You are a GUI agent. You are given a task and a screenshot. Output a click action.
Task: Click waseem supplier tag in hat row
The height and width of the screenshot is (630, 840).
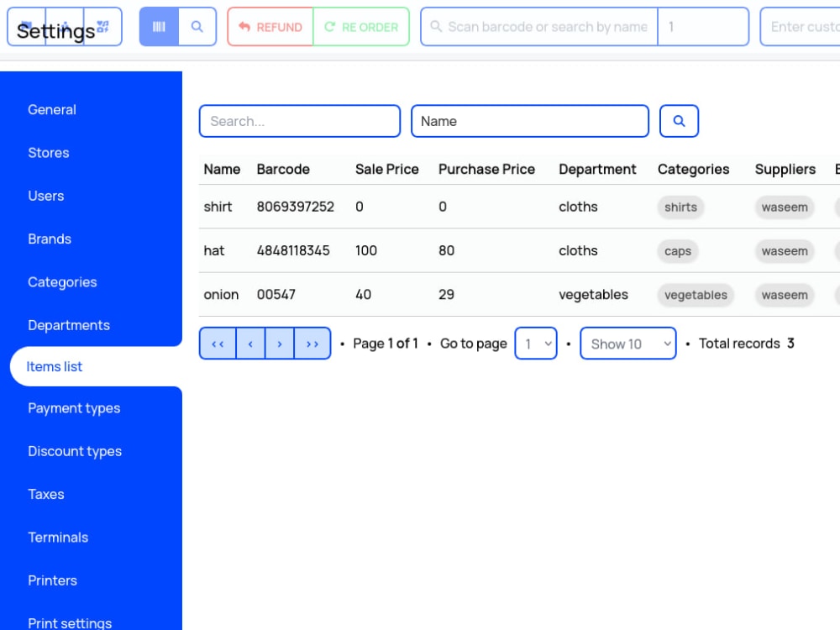click(785, 251)
